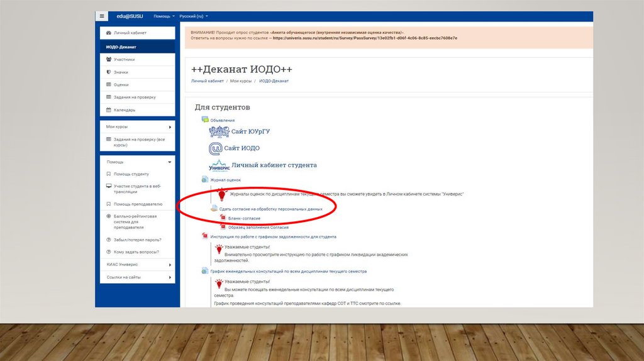Expand the Ссылки на сайты arrow
The width and height of the screenshot is (644, 361).
[170, 277]
